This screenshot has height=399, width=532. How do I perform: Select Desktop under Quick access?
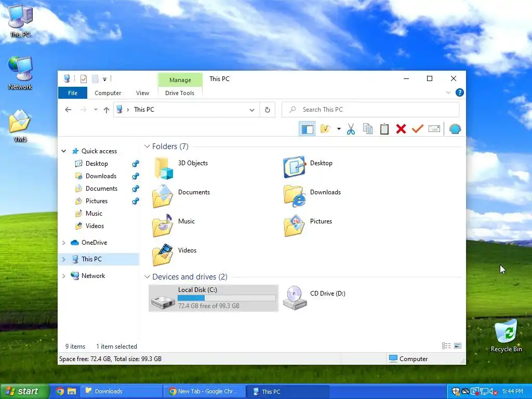point(97,164)
